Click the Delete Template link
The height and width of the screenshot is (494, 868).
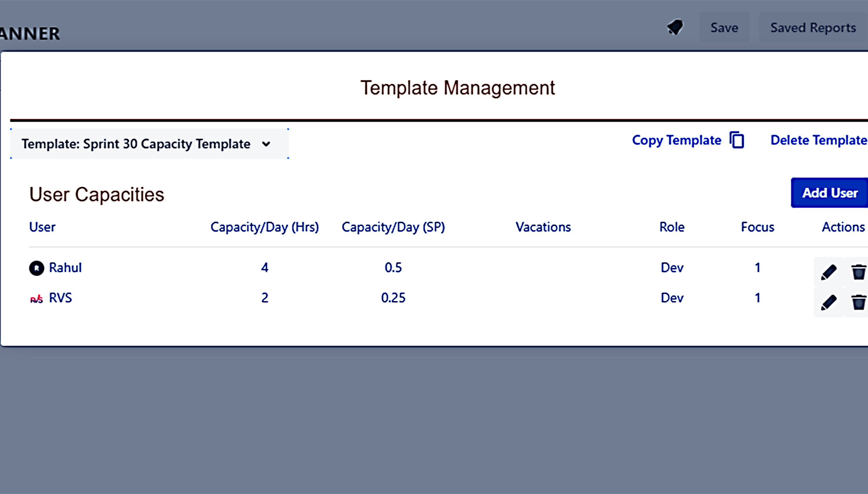[x=818, y=140]
